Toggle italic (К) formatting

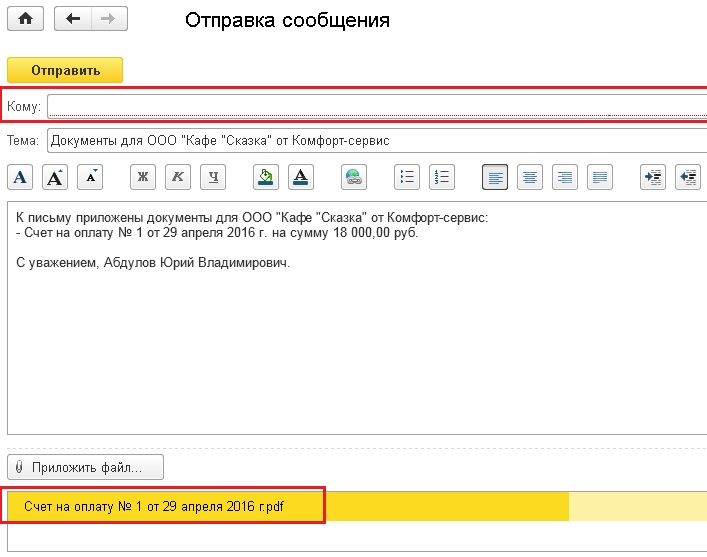click(178, 177)
